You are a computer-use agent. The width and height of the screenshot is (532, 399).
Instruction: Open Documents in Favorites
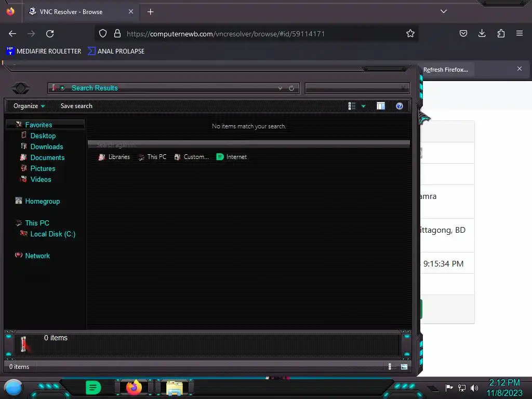[x=47, y=157]
